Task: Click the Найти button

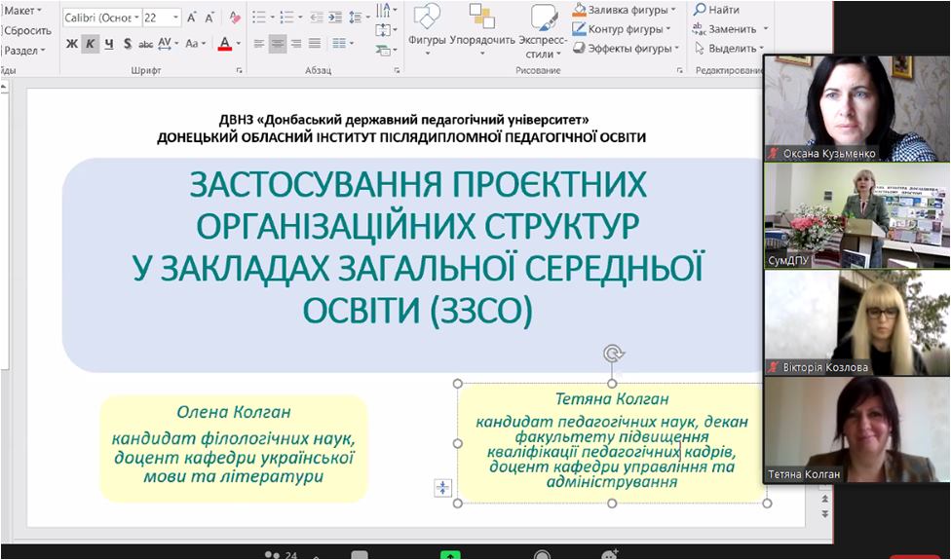Action: (x=716, y=10)
